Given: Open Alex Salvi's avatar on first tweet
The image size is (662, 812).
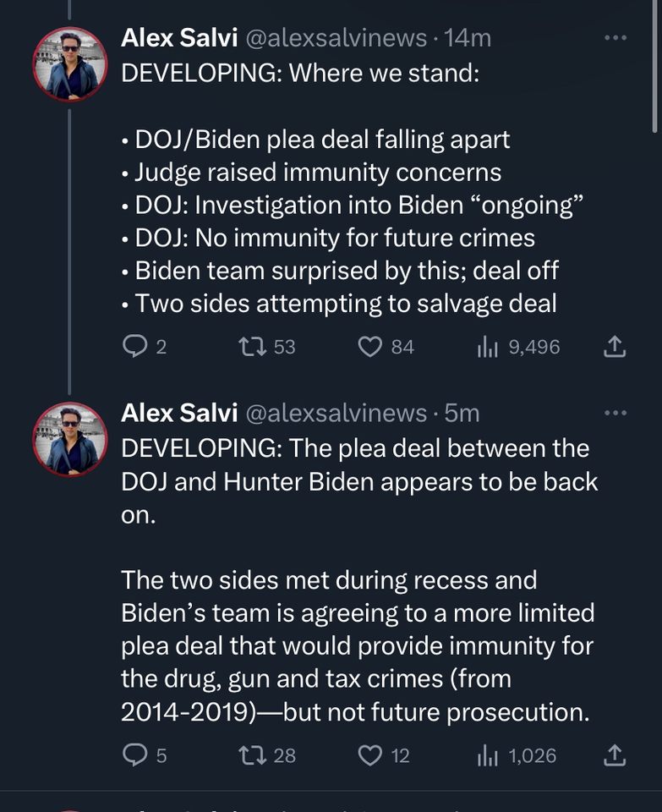Looking at the screenshot, I should point(69,64).
